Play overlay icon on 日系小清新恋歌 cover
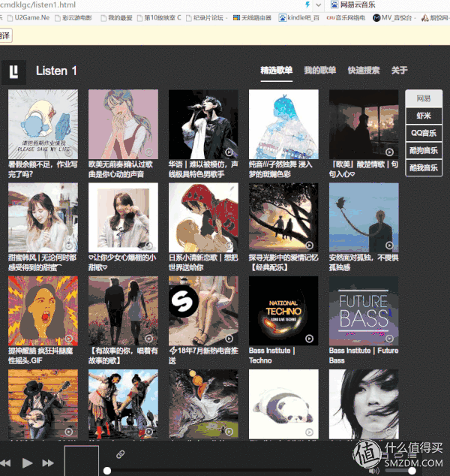450x476 pixels. 229,246
